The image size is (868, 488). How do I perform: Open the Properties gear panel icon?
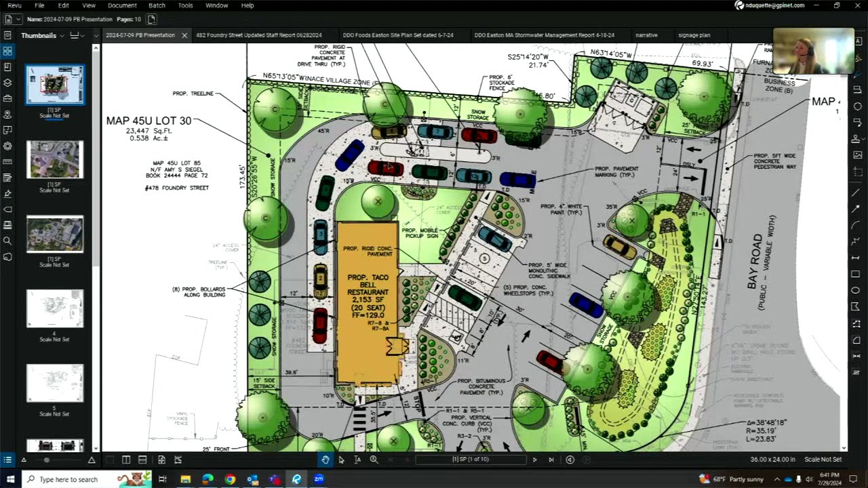coord(7,146)
